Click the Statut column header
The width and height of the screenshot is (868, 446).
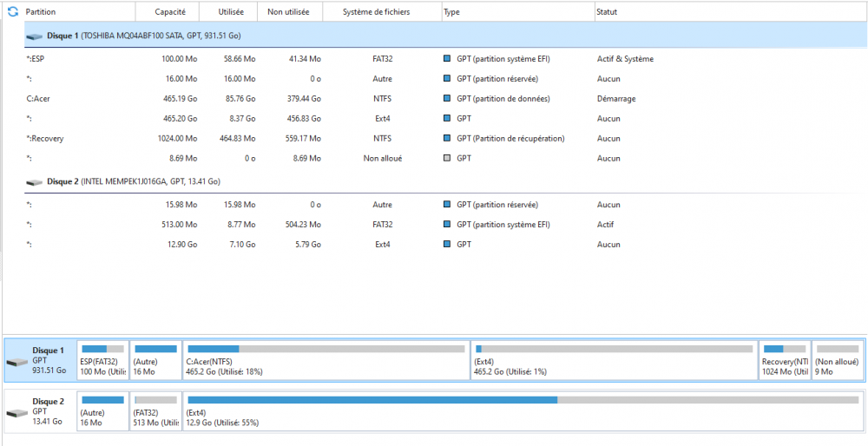[608, 12]
